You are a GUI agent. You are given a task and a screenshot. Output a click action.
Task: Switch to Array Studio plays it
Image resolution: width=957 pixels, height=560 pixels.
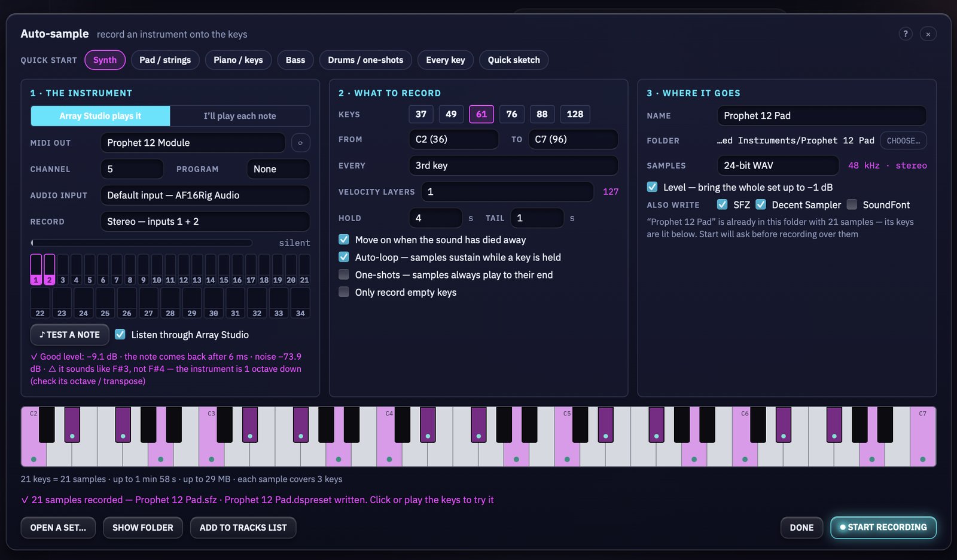pyautogui.click(x=100, y=116)
